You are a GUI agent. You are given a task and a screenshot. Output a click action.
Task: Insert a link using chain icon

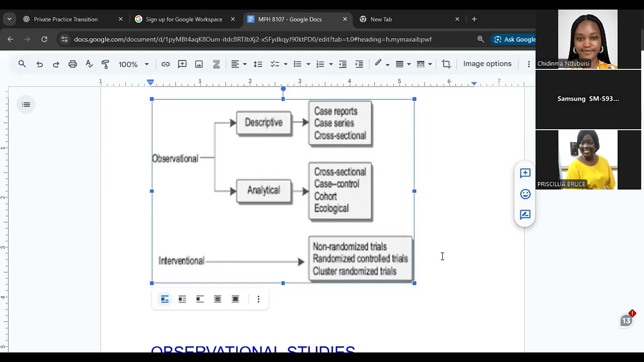click(x=166, y=64)
